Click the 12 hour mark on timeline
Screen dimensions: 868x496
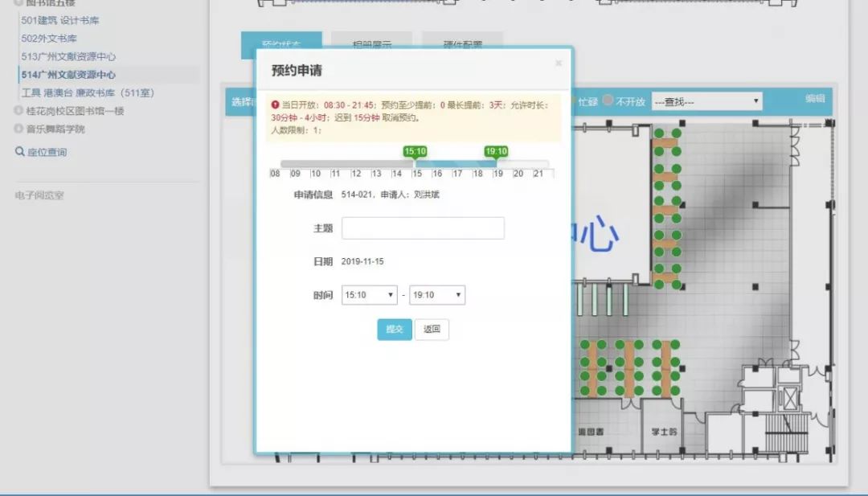coord(356,174)
